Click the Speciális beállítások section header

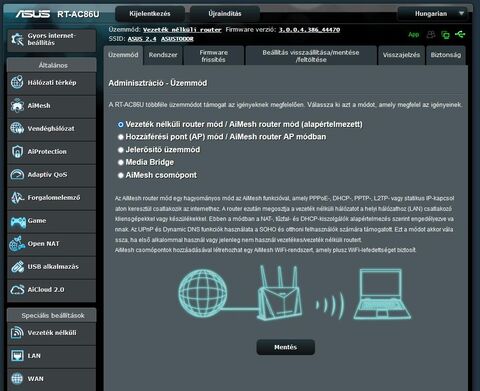pos(52,315)
